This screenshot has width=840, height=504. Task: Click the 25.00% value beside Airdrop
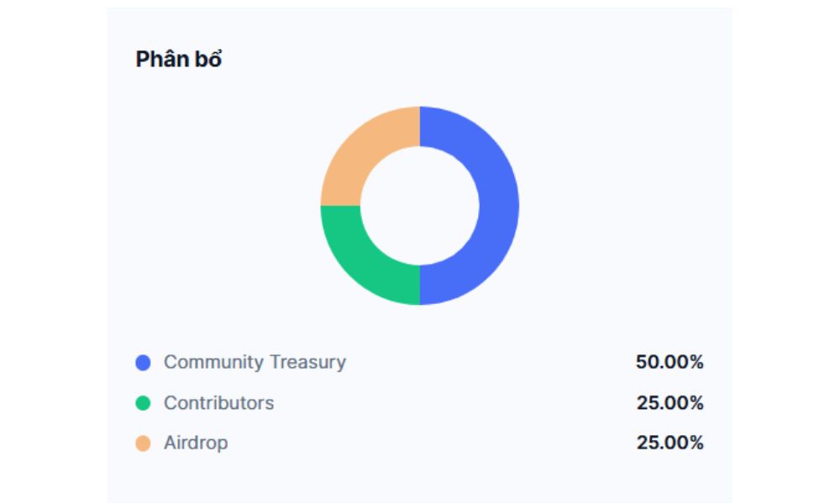click(669, 443)
